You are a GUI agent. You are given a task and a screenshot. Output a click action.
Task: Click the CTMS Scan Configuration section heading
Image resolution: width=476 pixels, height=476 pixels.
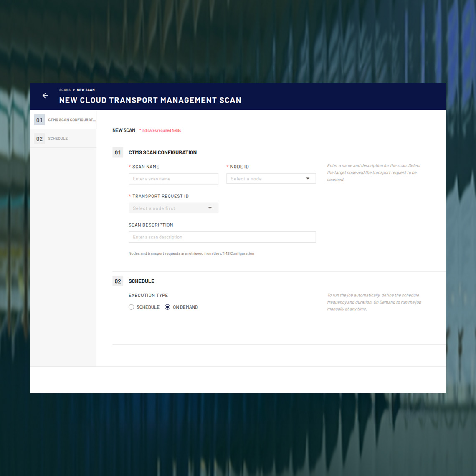(162, 152)
